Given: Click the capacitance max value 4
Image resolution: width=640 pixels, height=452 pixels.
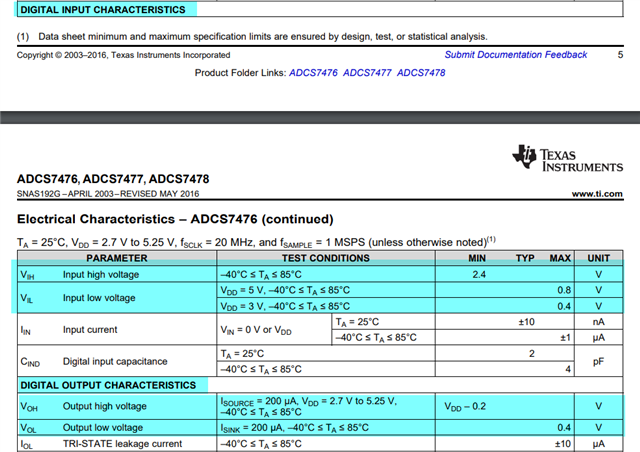Looking at the screenshot, I should (x=568, y=370).
